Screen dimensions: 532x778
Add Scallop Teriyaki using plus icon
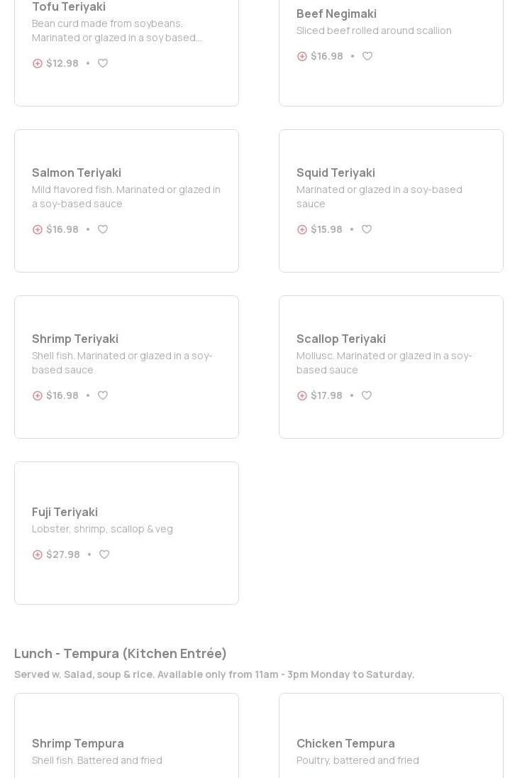tap(302, 395)
